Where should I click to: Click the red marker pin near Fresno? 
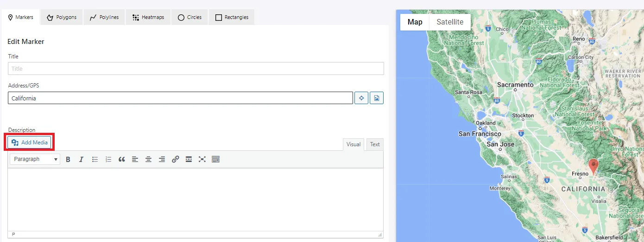tap(593, 166)
